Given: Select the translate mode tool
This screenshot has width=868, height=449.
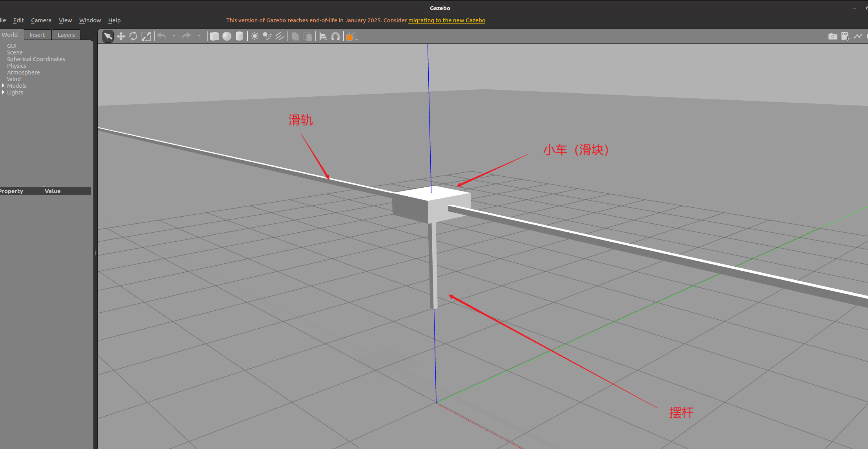Looking at the screenshot, I should tap(121, 36).
